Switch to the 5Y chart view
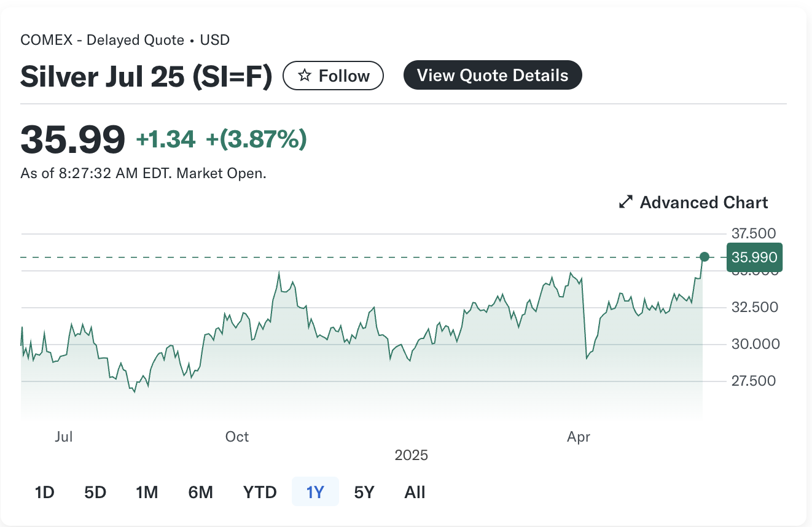 click(x=364, y=492)
